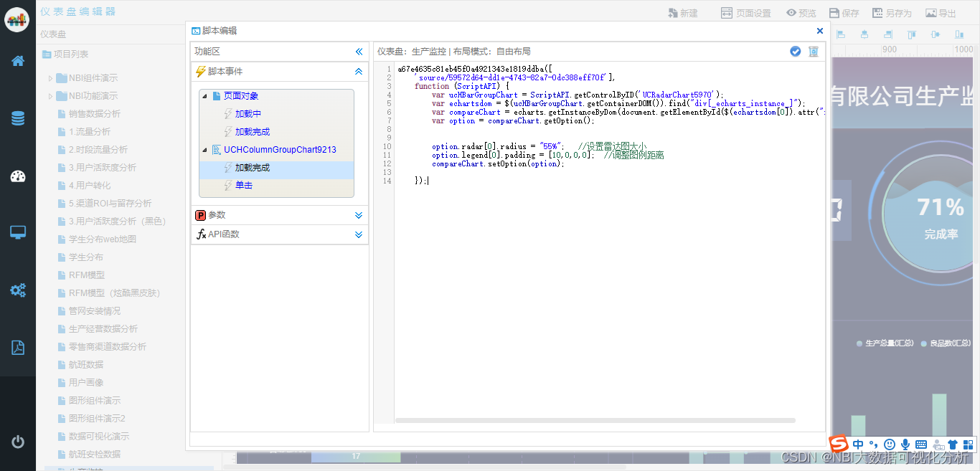Collapse the UCHColumnGroupChart9213 tree node
Screen dimensions: 980x471
point(204,150)
